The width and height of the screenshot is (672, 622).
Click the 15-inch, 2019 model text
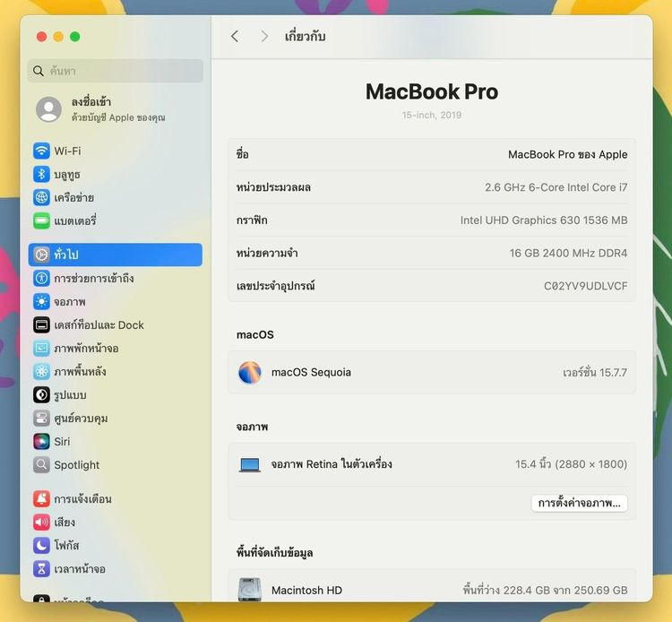(432, 115)
